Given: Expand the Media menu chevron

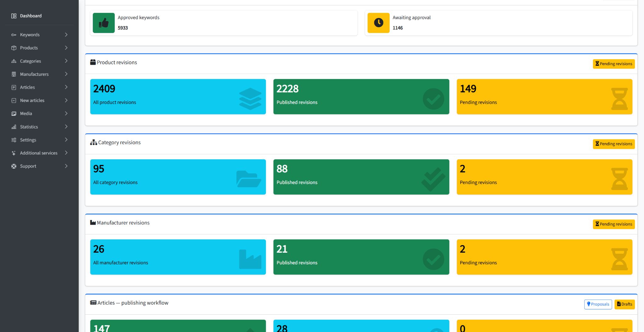Looking at the screenshot, I should [66, 114].
